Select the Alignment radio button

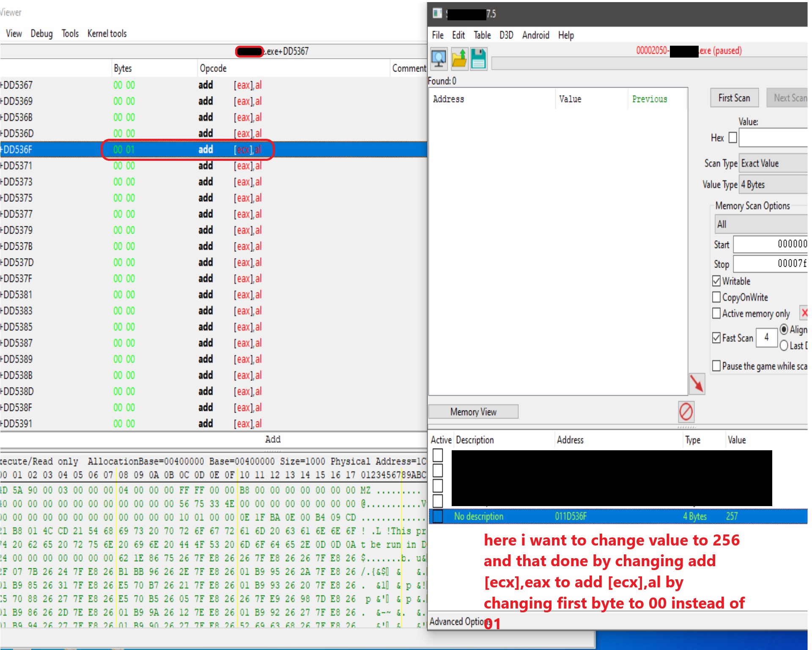point(784,329)
